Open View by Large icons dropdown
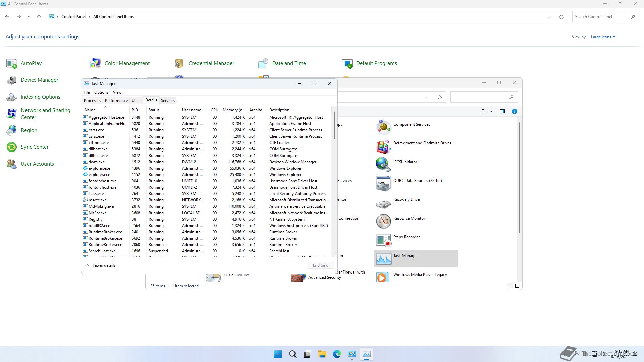The height and width of the screenshot is (362, 644). (603, 37)
